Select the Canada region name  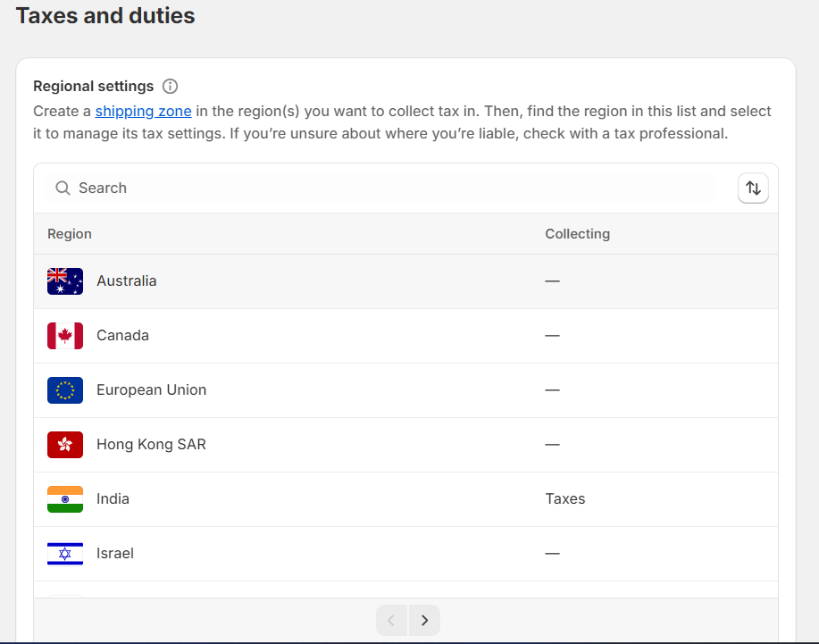click(122, 336)
